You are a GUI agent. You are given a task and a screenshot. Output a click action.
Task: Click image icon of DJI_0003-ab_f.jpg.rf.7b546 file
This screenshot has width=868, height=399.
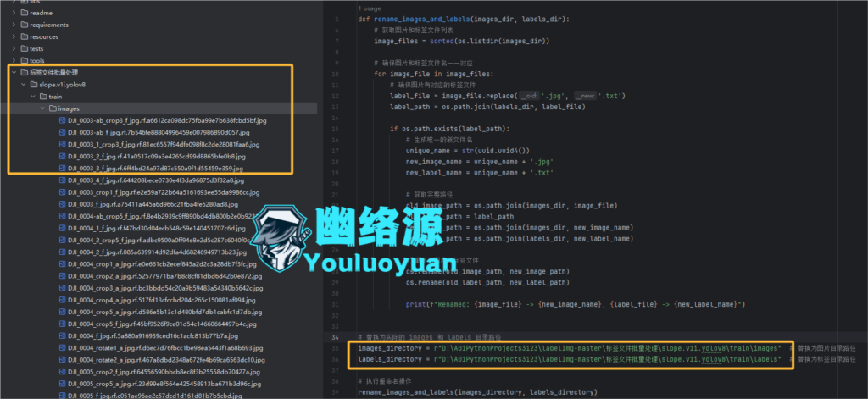(x=63, y=132)
